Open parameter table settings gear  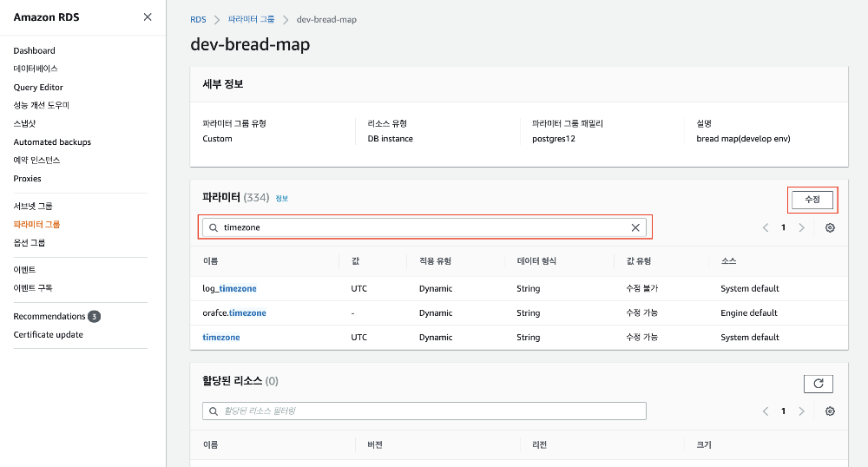point(830,227)
